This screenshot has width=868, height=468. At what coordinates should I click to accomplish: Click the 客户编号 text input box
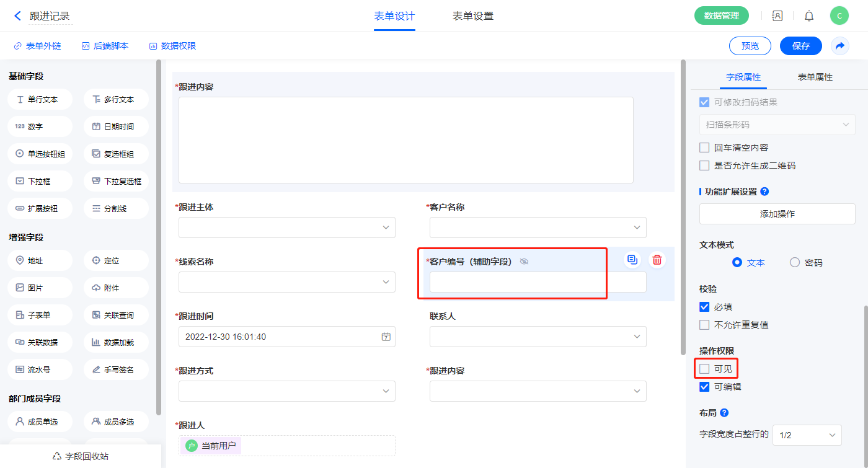tap(538, 282)
